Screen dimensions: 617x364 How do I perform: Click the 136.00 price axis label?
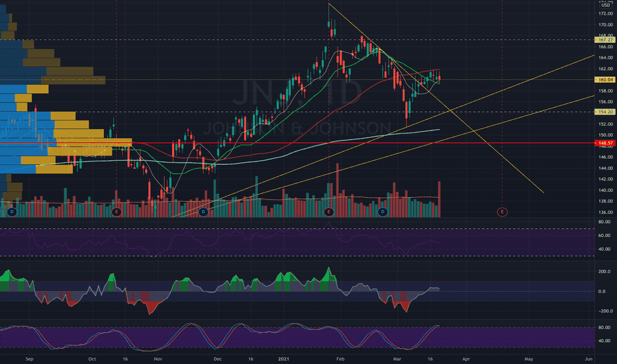(606, 212)
